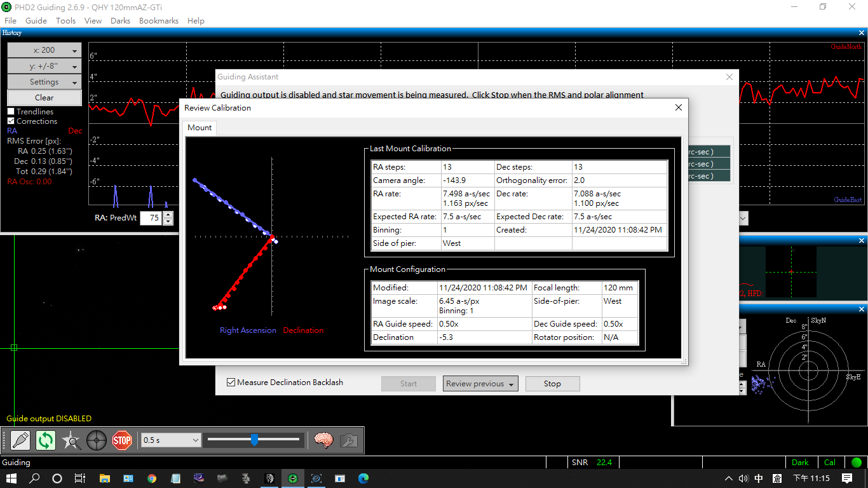
Task: Open Microsoft Edge from taskbar
Action: 363,478
